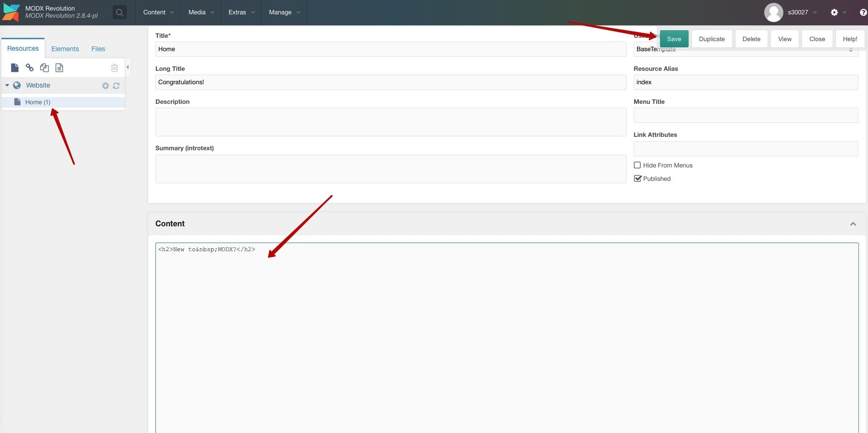Screen dimensions: 868x433
Task: Focus the Resource Alias field
Action: coord(746,82)
